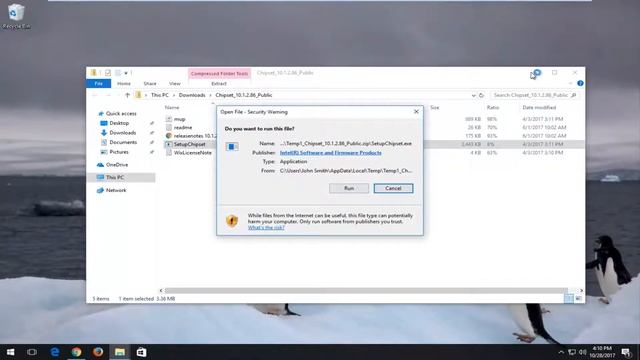
Task: Select the mup file
Action: click(180, 119)
